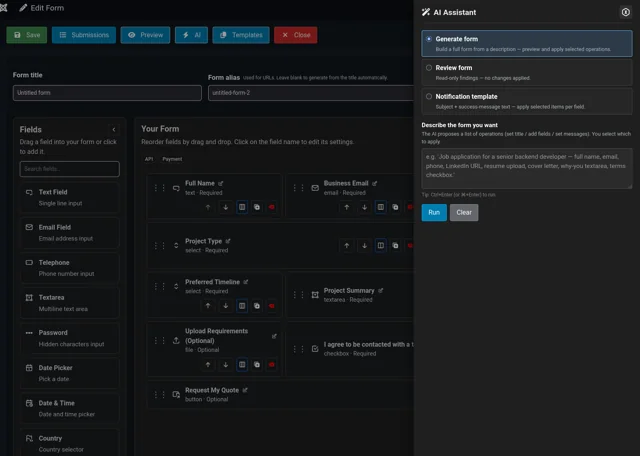Duplicate the Full Name field
The image size is (640, 456).
257,207
